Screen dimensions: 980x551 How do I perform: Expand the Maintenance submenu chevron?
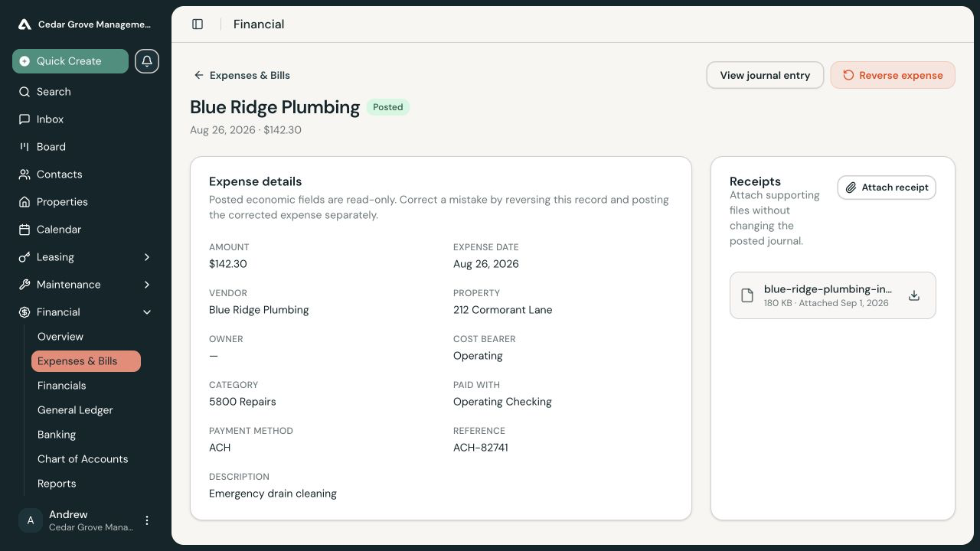[147, 285]
